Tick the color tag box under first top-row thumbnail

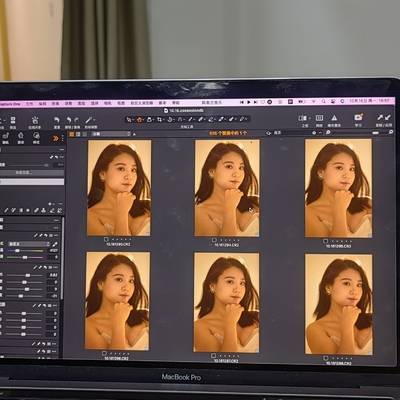[x=106, y=239]
